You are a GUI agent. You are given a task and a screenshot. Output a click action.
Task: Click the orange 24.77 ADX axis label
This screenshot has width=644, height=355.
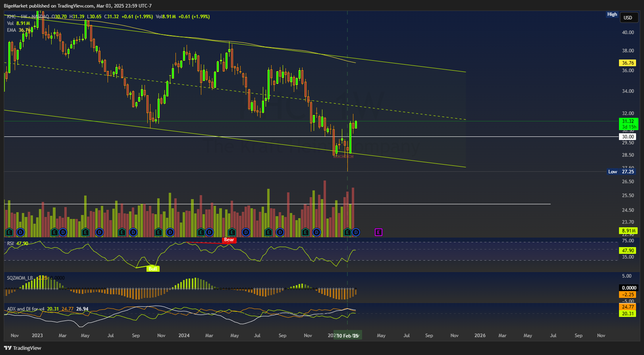628,307
